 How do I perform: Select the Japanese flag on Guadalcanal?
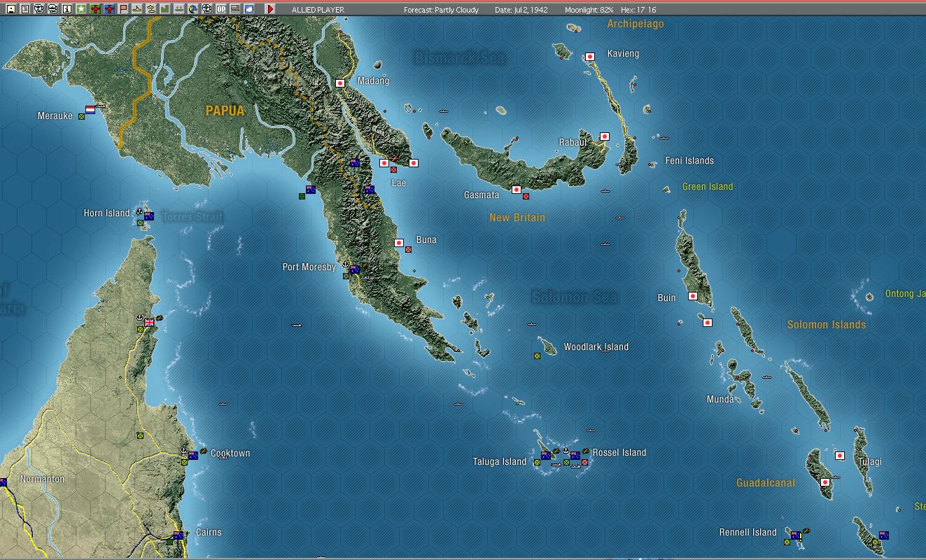(x=825, y=482)
